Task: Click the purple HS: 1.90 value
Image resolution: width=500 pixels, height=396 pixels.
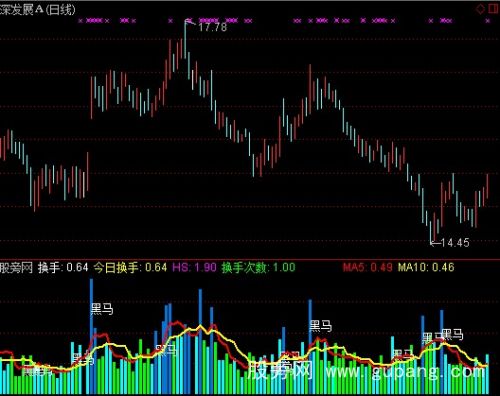Action: pyautogui.click(x=194, y=267)
